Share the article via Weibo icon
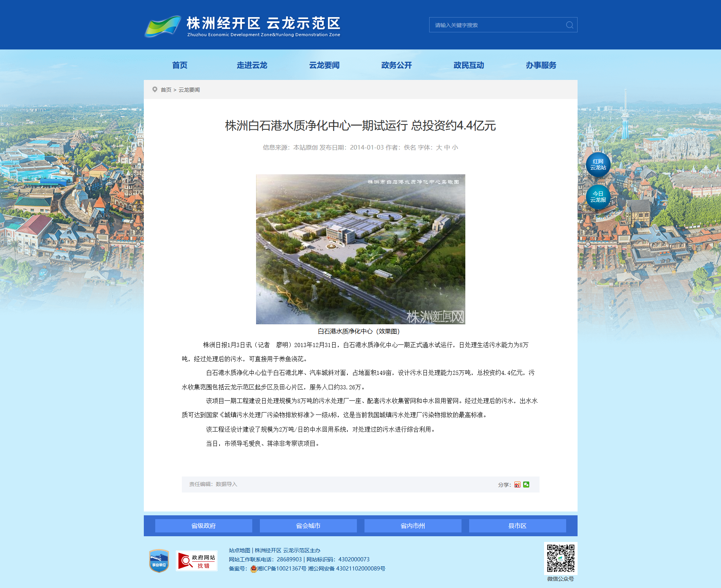The width and height of the screenshot is (721, 588). pyautogui.click(x=517, y=484)
